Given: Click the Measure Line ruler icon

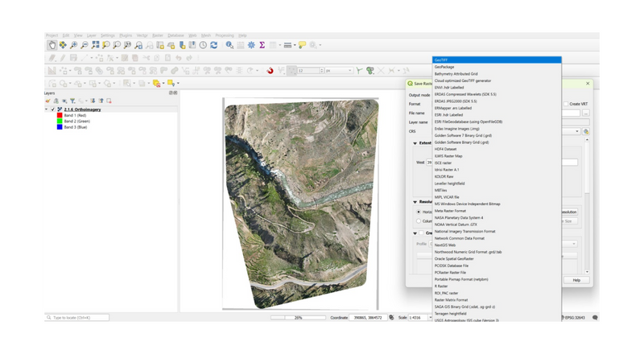Looking at the screenshot, I should [x=287, y=45].
